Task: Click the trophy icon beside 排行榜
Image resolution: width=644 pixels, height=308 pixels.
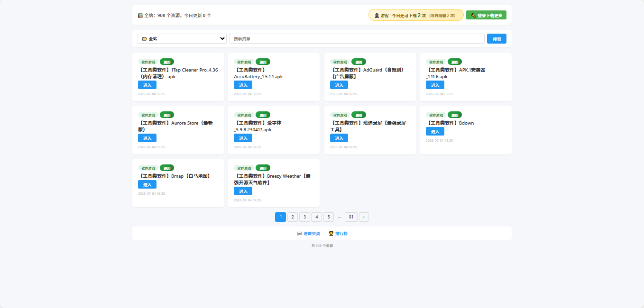Action: click(331, 234)
